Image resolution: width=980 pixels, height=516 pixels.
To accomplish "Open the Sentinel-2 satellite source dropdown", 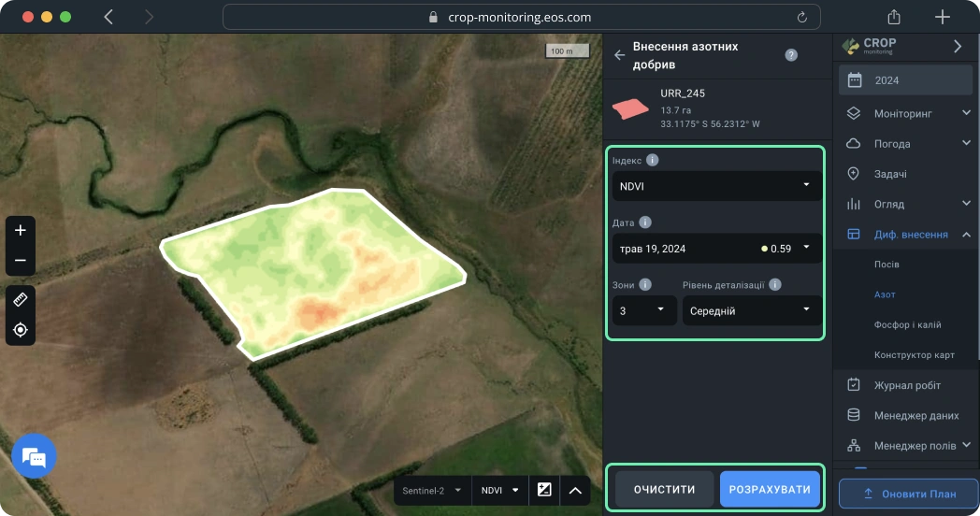I will click(431, 490).
